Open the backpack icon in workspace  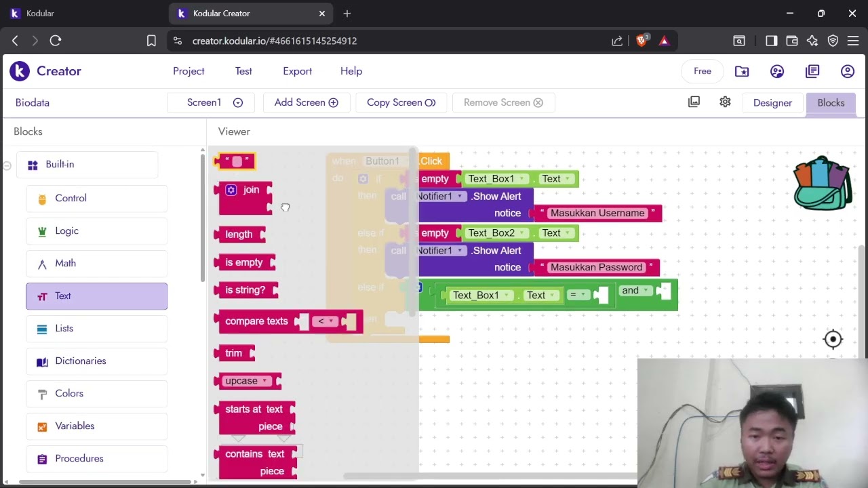(823, 184)
